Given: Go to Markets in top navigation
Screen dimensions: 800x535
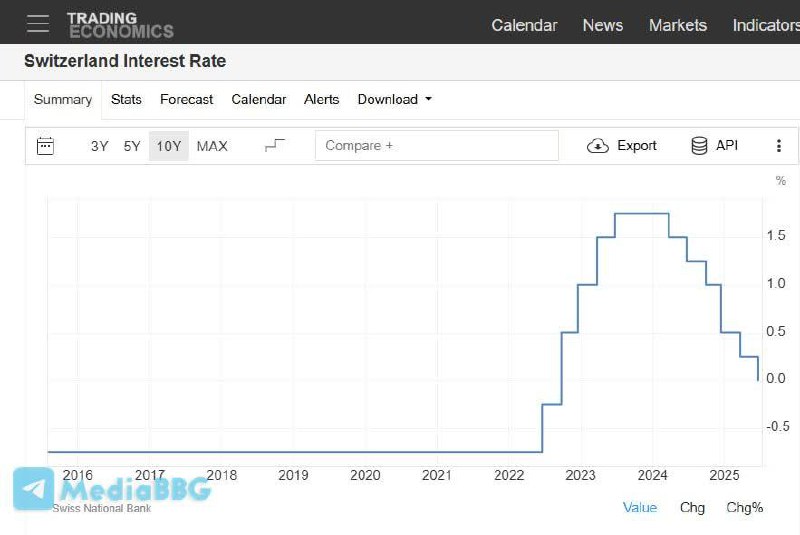Looking at the screenshot, I should pos(677,25).
